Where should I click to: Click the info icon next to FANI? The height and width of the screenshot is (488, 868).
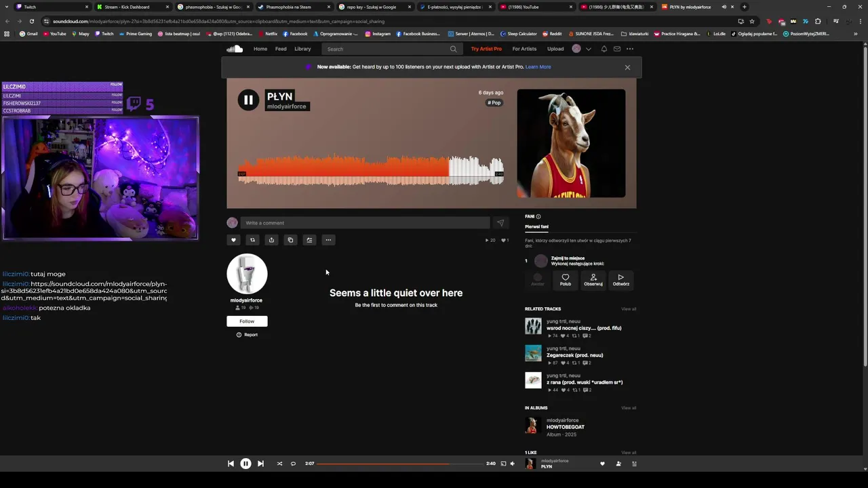[x=538, y=217]
